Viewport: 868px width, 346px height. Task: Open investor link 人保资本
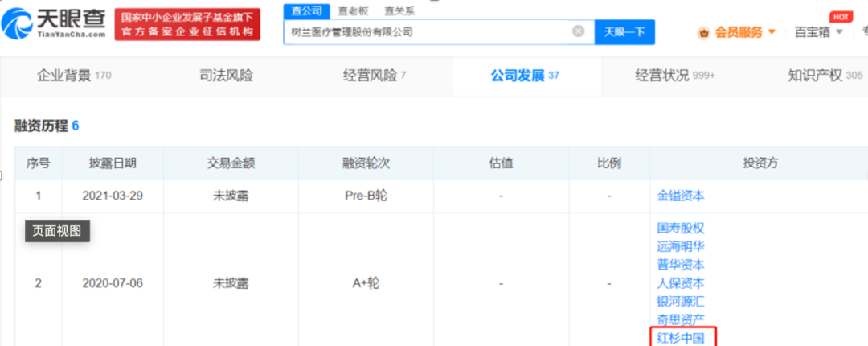pos(681,283)
